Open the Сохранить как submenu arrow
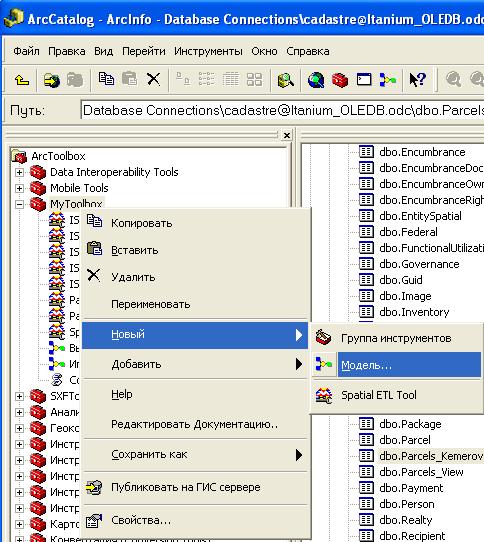Image resolution: width=484 pixels, height=542 pixels. pos(299,455)
